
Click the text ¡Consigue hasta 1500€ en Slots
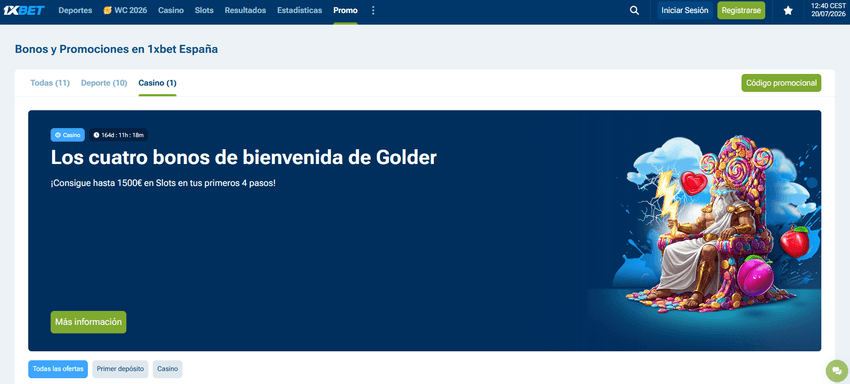pyautogui.click(x=163, y=183)
